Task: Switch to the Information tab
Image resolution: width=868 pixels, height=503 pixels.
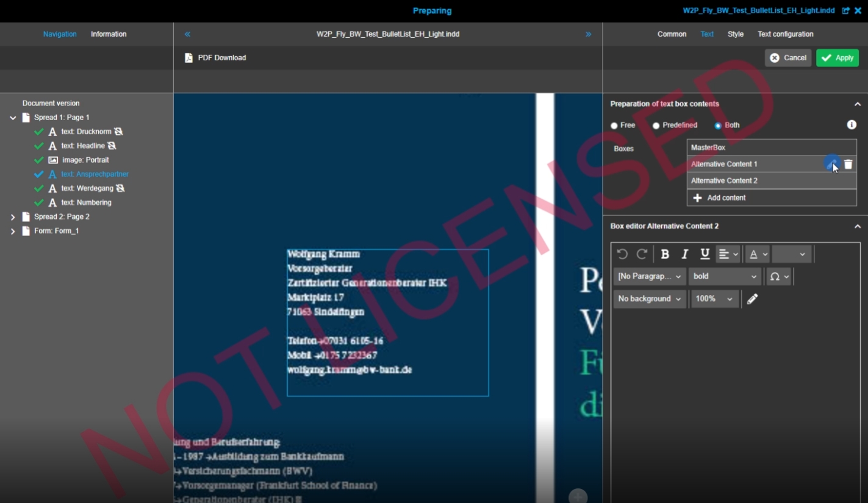Action: pyautogui.click(x=109, y=34)
